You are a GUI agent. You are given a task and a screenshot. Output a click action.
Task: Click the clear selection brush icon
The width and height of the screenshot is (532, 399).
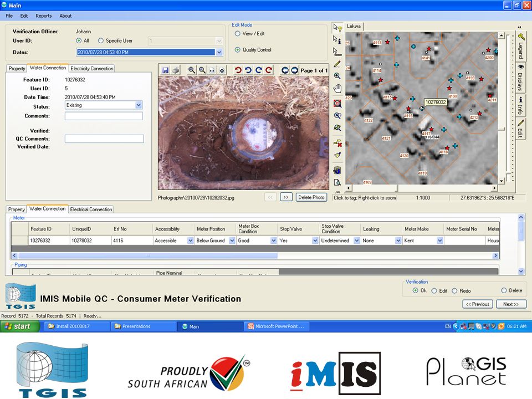tap(337, 155)
